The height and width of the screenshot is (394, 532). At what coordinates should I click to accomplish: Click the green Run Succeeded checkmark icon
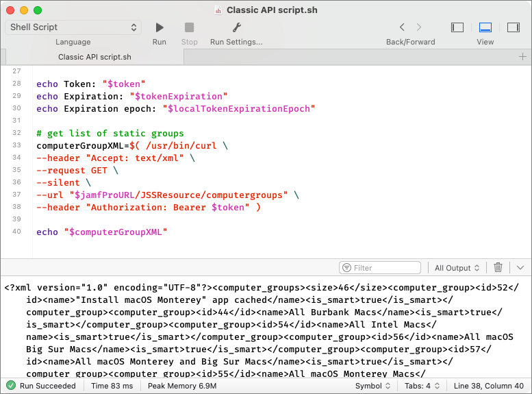click(11, 386)
